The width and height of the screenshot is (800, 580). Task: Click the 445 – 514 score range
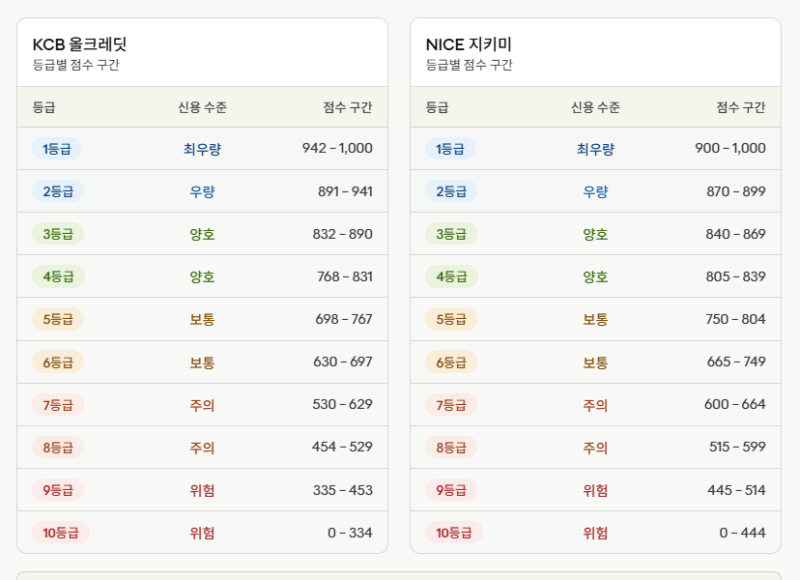[737, 490]
